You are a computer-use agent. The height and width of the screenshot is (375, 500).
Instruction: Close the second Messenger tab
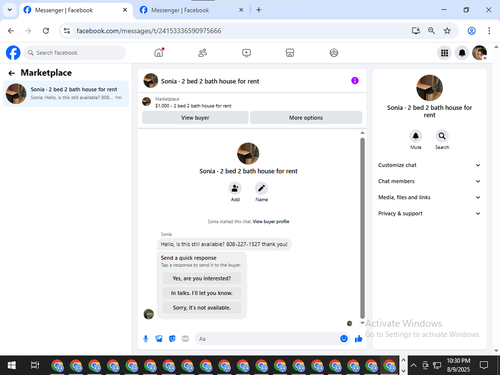click(x=241, y=10)
